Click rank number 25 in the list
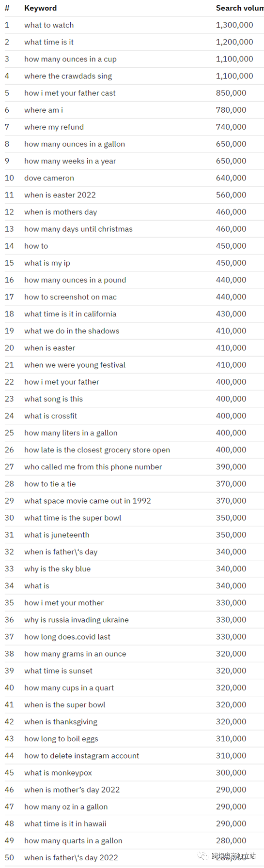Screen dimensions: 264x868 coord(9,433)
